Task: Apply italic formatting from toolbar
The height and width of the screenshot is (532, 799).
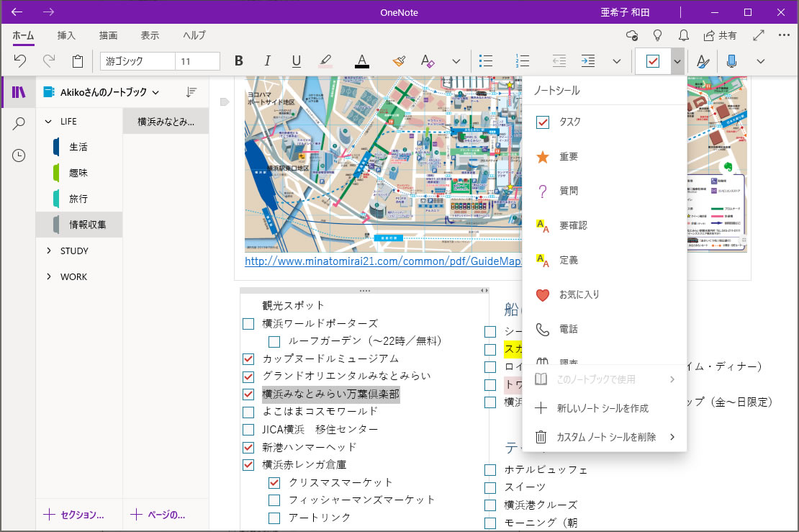Action: (x=268, y=61)
